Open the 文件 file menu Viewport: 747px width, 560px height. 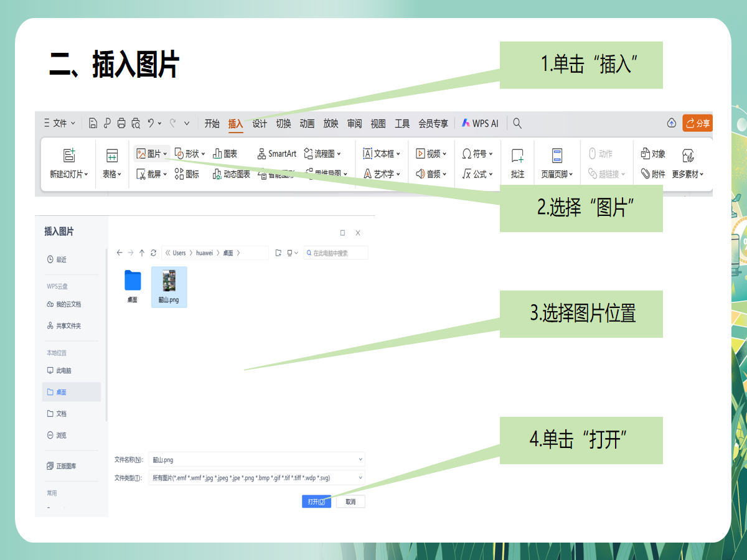[60, 123]
